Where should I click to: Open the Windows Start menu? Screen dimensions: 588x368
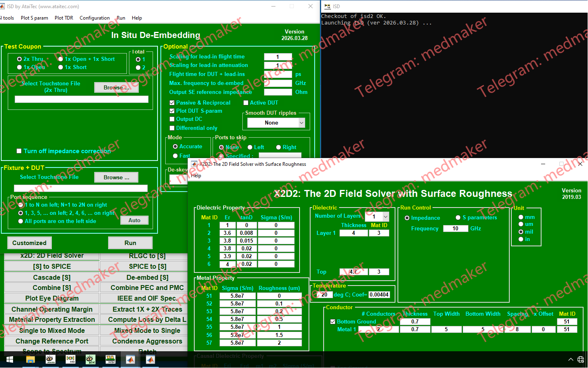[10, 359]
